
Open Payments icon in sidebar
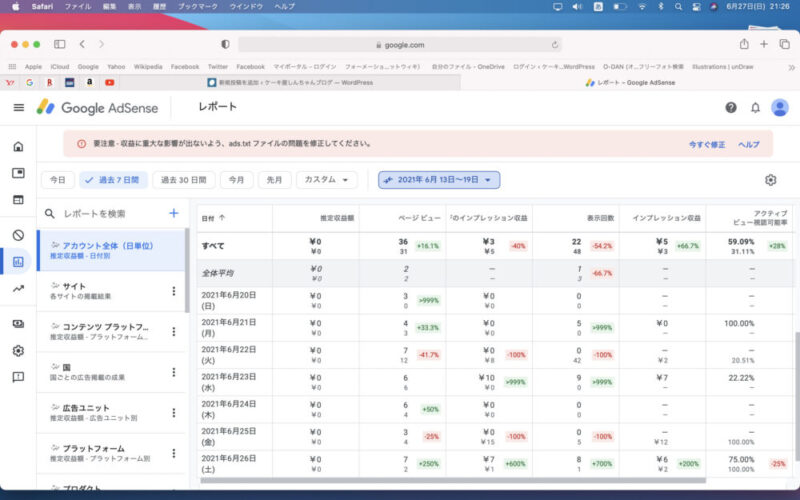coord(18,324)
